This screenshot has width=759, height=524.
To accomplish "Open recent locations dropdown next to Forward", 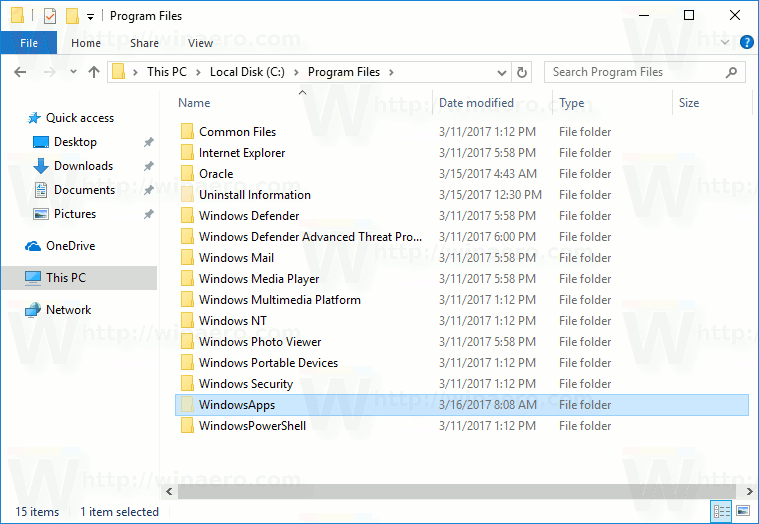I will 72,72.
